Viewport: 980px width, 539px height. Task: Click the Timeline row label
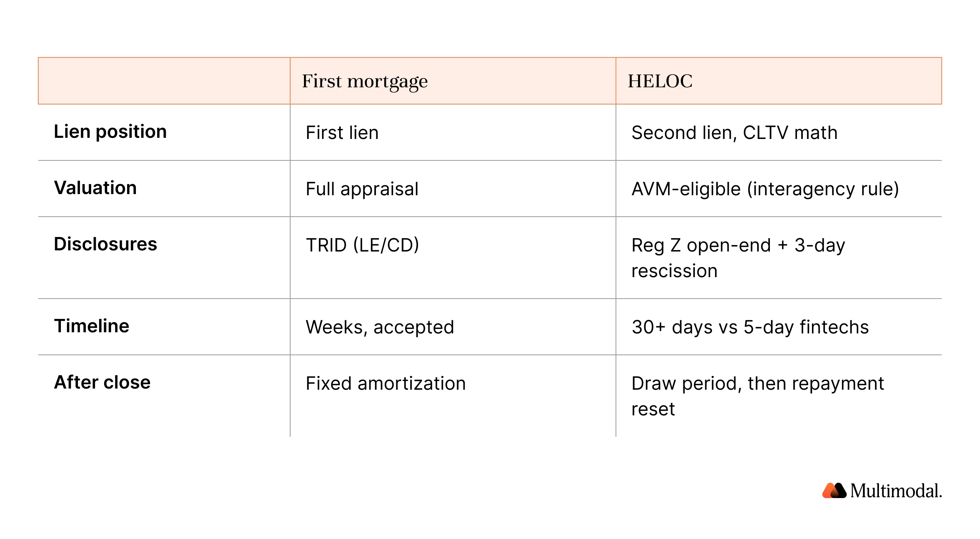click(x=91, y=326)
